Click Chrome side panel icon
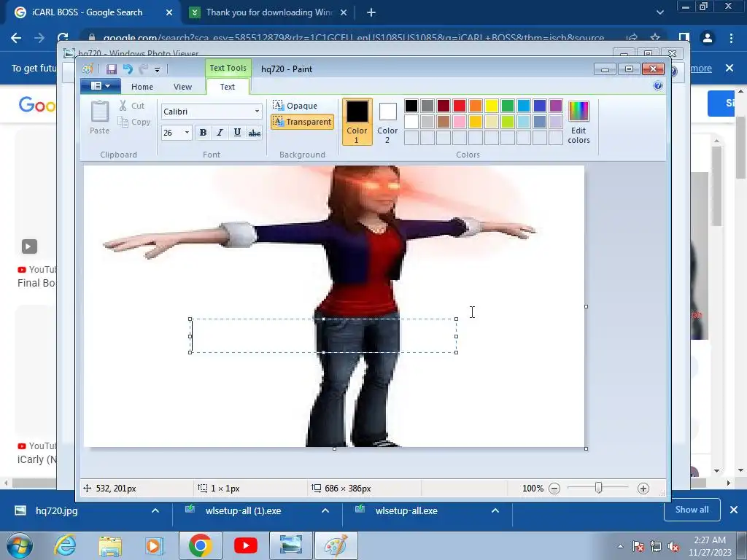Screen dimensions: 747x560 (x=684, y=38)
